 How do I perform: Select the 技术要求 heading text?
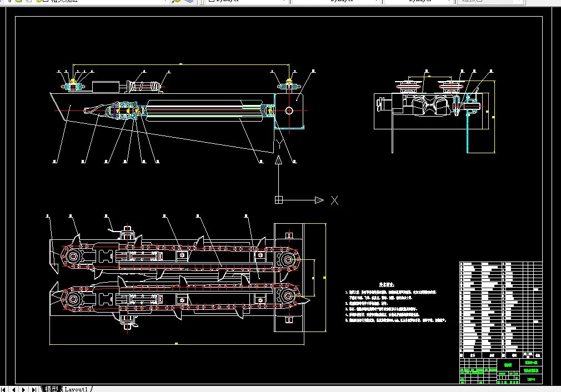(387, 285)
